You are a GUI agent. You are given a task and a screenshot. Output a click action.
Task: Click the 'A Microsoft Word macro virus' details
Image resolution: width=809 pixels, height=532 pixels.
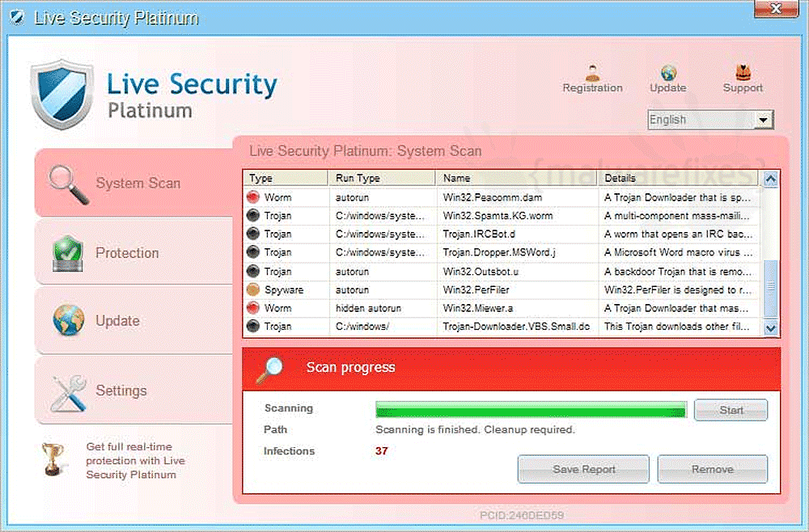click(x=678, y=252)
